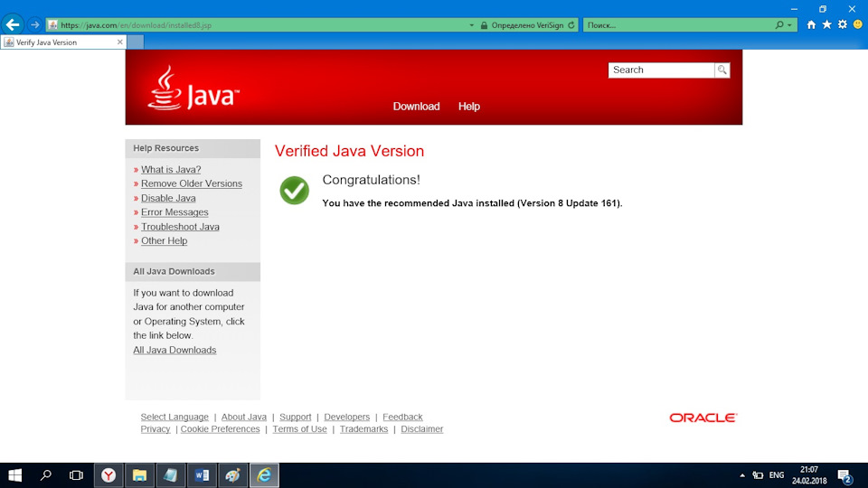
Task: Click the Version 8 Update 161 message text
Action: point(472,203)
